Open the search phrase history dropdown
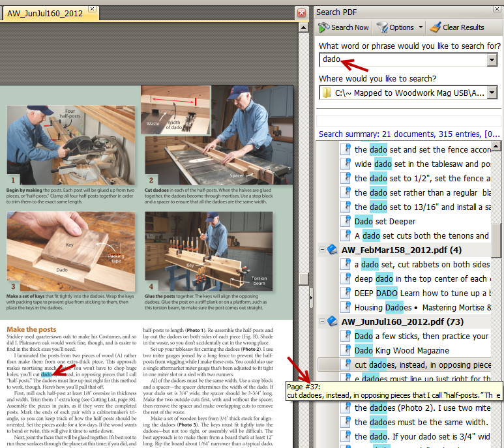The image size is (504, 448). (492, 60)
